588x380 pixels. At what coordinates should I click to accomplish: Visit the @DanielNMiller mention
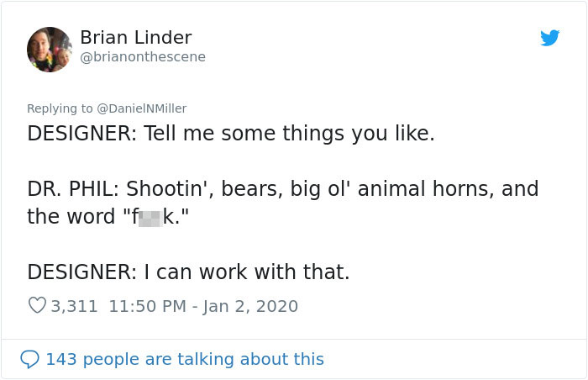coord(142,108)
